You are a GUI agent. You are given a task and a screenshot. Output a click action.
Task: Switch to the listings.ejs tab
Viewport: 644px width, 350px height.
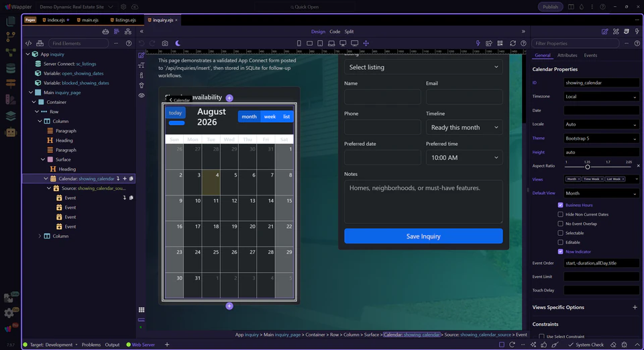(x=123, y=19)
